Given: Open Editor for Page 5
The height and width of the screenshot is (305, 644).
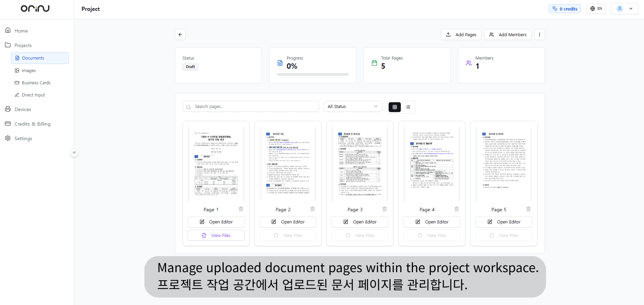Looking at the screenshot, I should (x=503, y=222).
